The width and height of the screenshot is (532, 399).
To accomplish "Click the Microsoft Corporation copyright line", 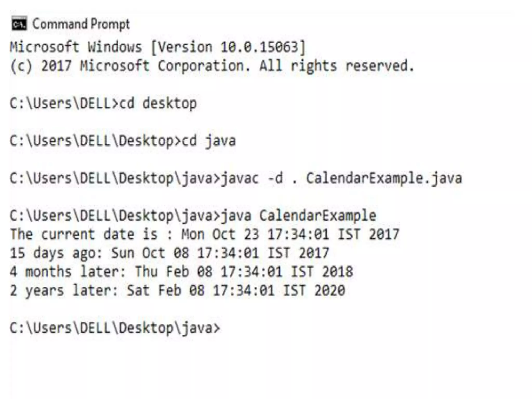I will pos(212,66).
